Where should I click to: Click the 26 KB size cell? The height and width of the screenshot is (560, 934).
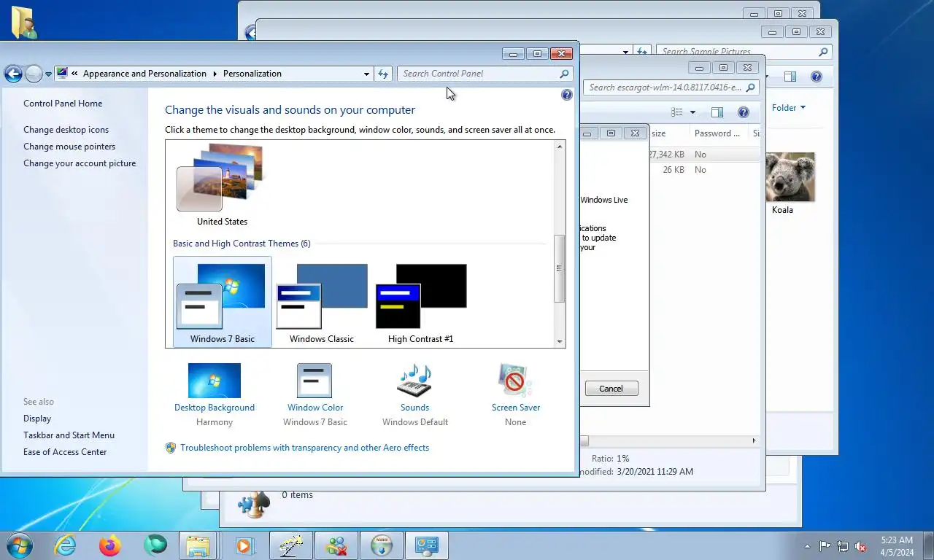click(x=674, y=170)
